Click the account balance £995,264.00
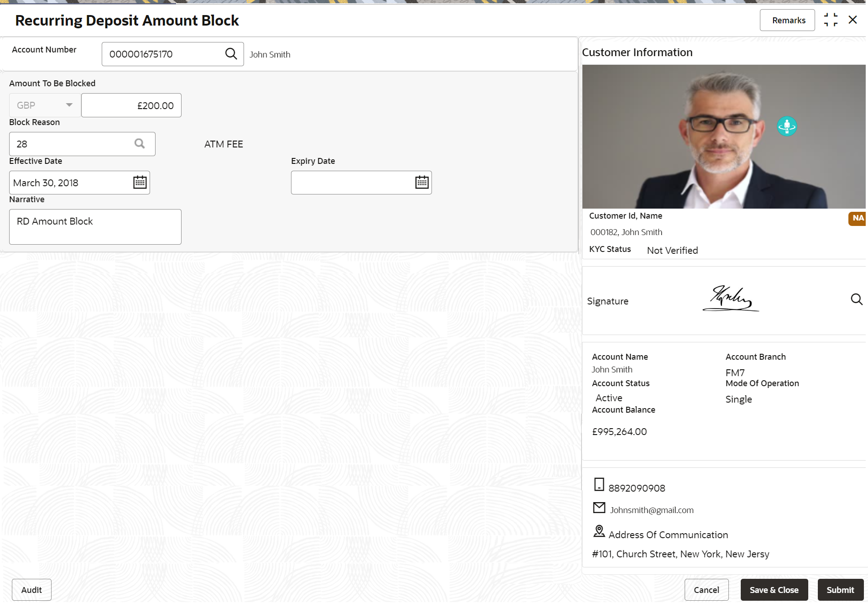Image resolution: width=868 pixels, height=603 pixels. [619, 431]
